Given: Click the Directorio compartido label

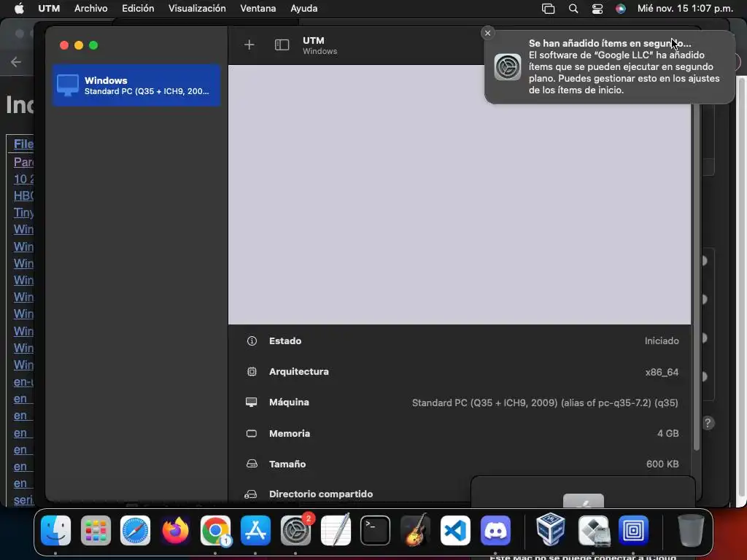Looking at the screenshot, I should pos(321,494).
